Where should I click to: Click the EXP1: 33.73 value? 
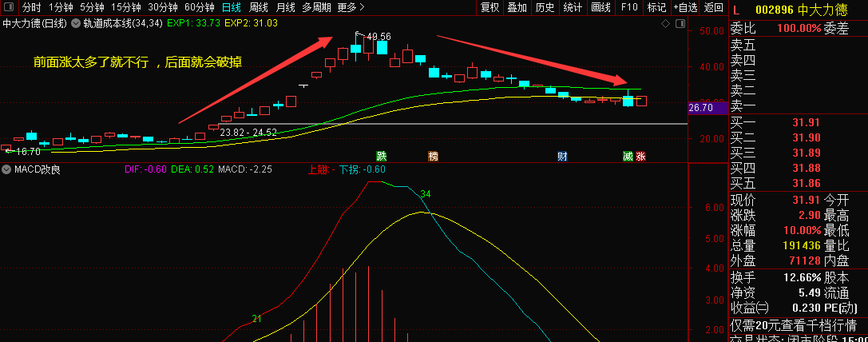(x=193, y=23)
